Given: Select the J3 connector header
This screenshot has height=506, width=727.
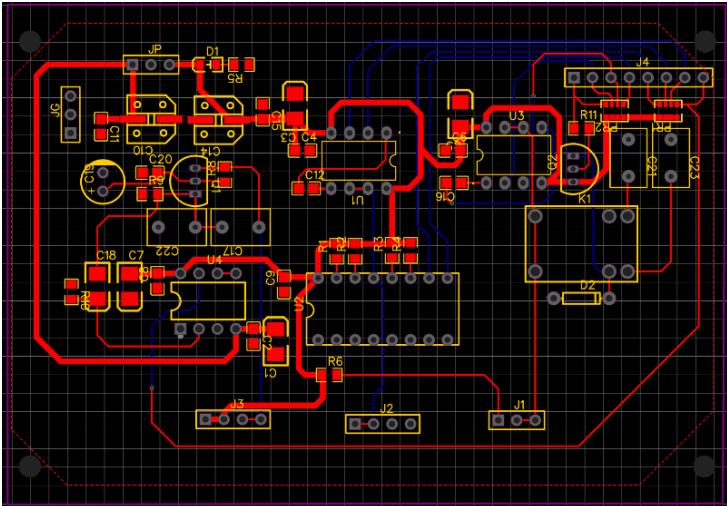Looking at the screenshot, I should click(233, 419).
